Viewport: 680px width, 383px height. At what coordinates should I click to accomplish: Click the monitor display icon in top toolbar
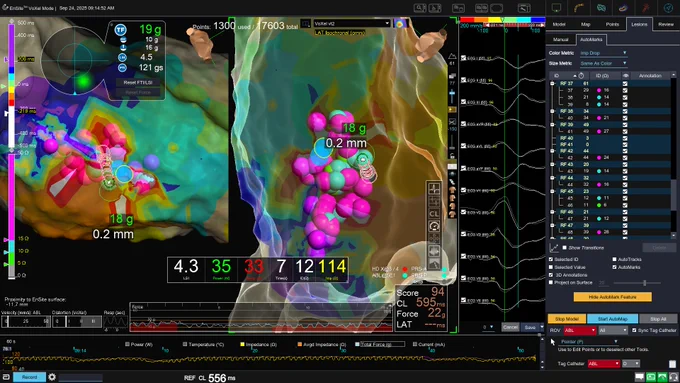(x=556, y=7)
